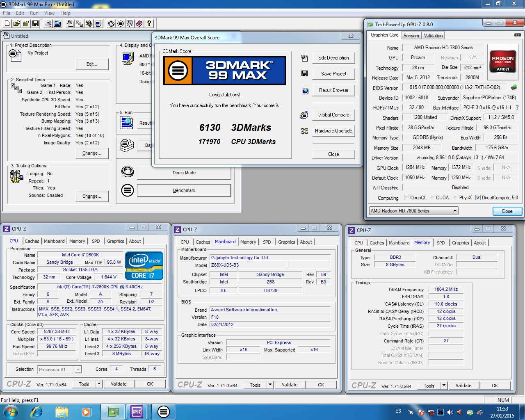This screenshot has width=525, height=420.
Task: Click the 3DMark taskbar icon
Action: [x=163, y=411]
